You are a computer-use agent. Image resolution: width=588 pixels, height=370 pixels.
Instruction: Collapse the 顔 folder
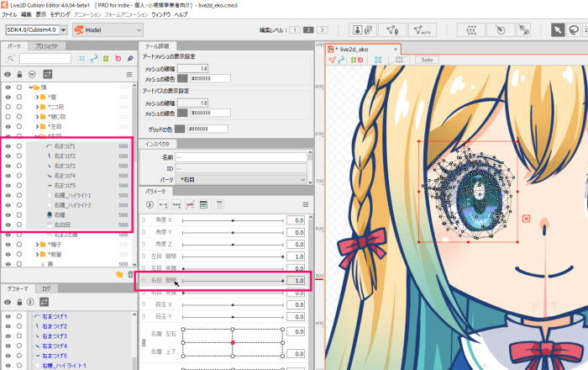coord(30,87)
